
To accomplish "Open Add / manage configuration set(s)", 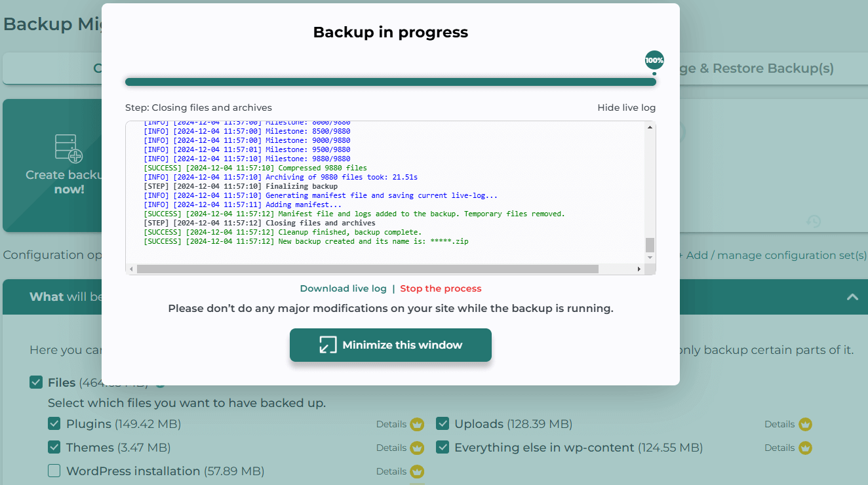I will 772,255.
